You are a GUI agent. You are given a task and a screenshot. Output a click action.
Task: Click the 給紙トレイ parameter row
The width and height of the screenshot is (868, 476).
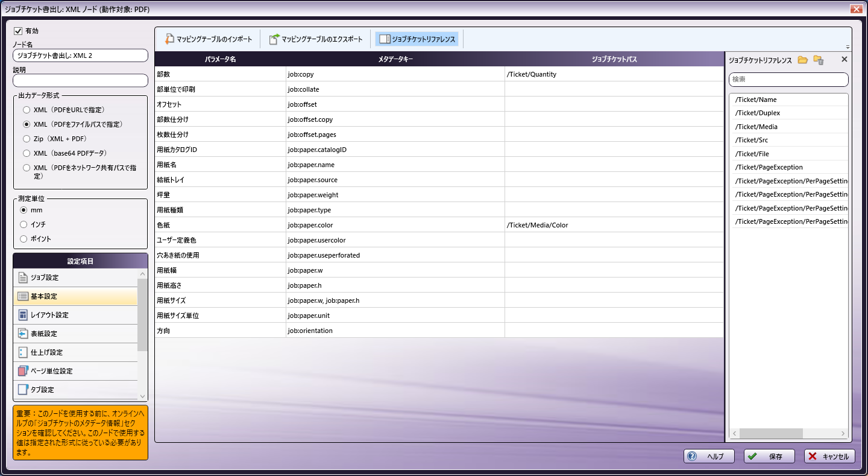[439, 180]
